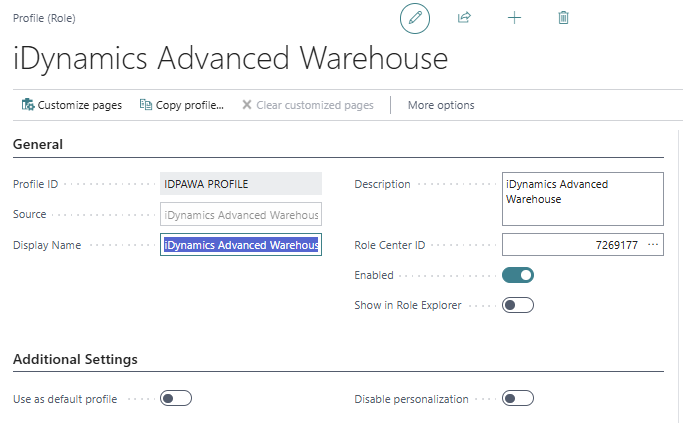
Task: Select Clear customized pages action
Action: tap(308, 105)
